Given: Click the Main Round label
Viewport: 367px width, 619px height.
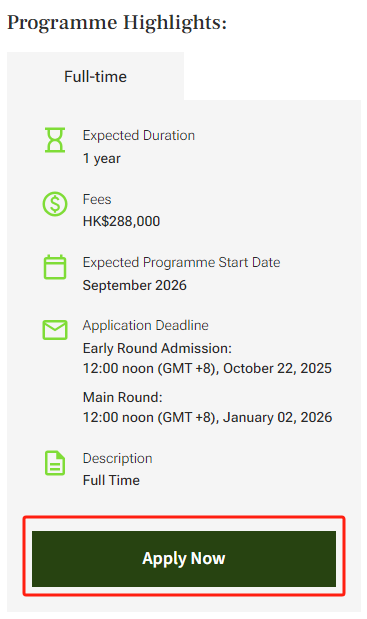Looking at the screenshot, I should tap(122, 397).
